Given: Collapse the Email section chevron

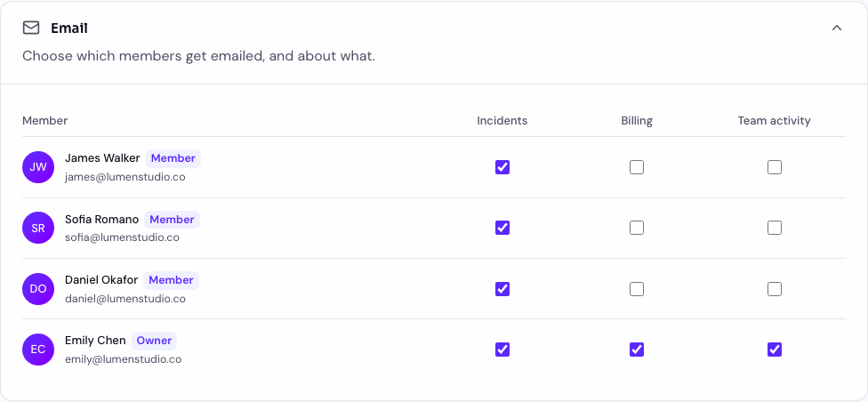Looking at the screenshot, I should (x=837, y=28).
